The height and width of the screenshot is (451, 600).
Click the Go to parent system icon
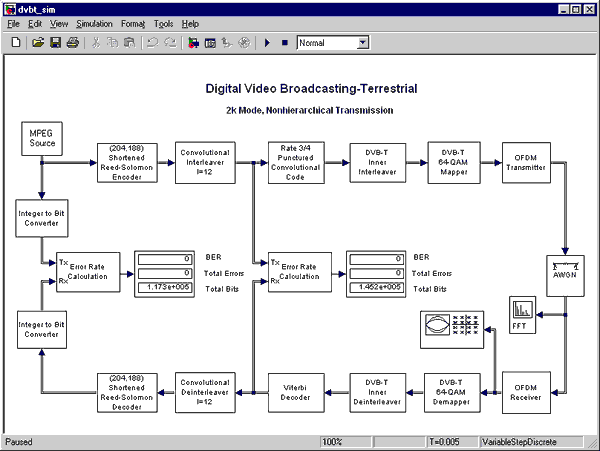227,43
